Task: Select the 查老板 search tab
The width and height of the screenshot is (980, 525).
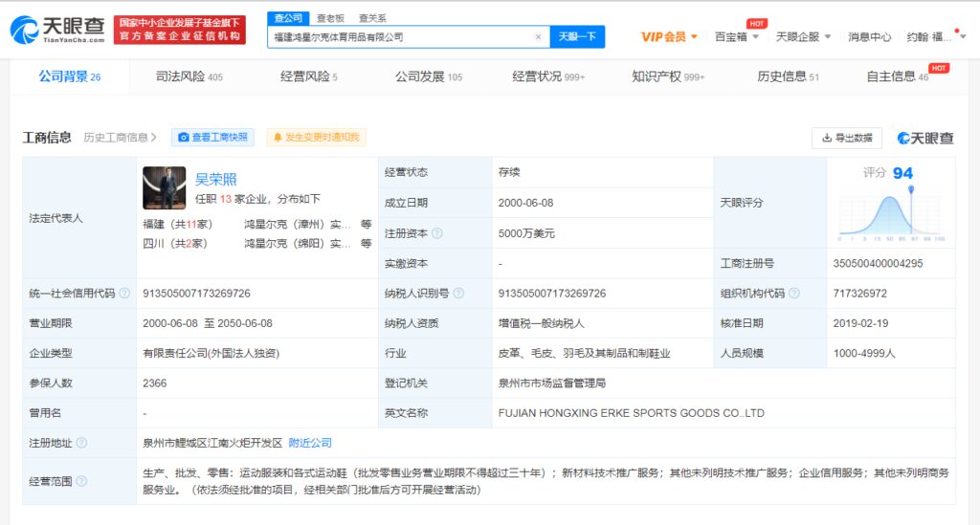Action: [330, 18]
